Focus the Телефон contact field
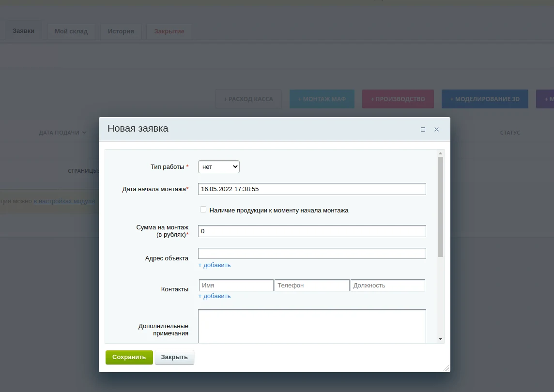Image resolution: width=554 pixels, height=392 pixels. pos(312,286)
